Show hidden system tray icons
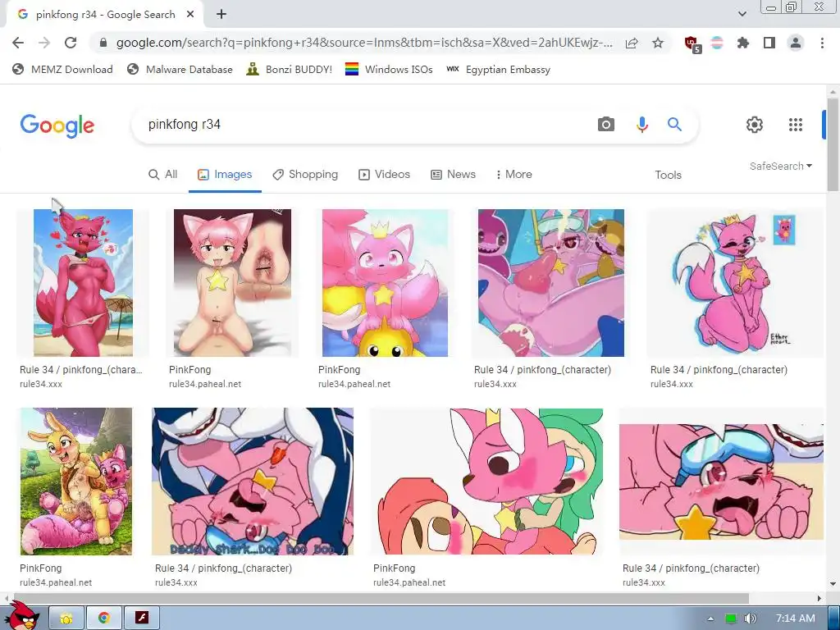 click(710, 619)
